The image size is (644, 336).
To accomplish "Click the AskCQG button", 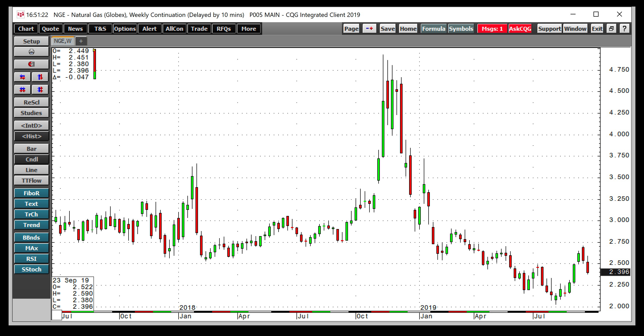I will (520, 29).
